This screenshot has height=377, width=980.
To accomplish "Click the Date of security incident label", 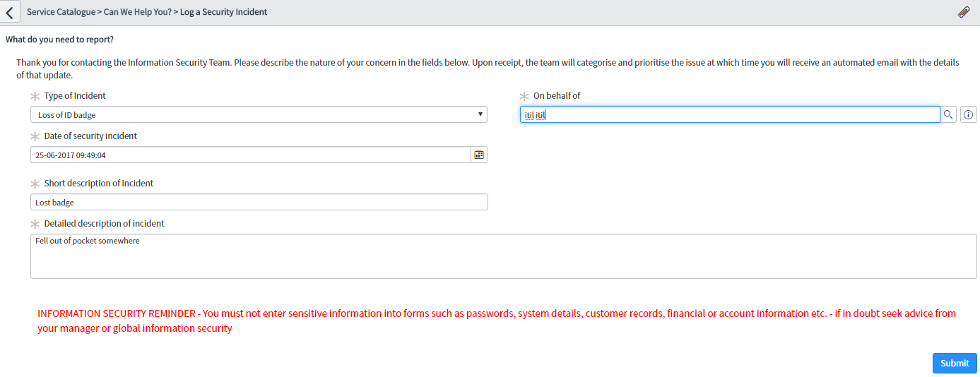I will click(90, 136).
